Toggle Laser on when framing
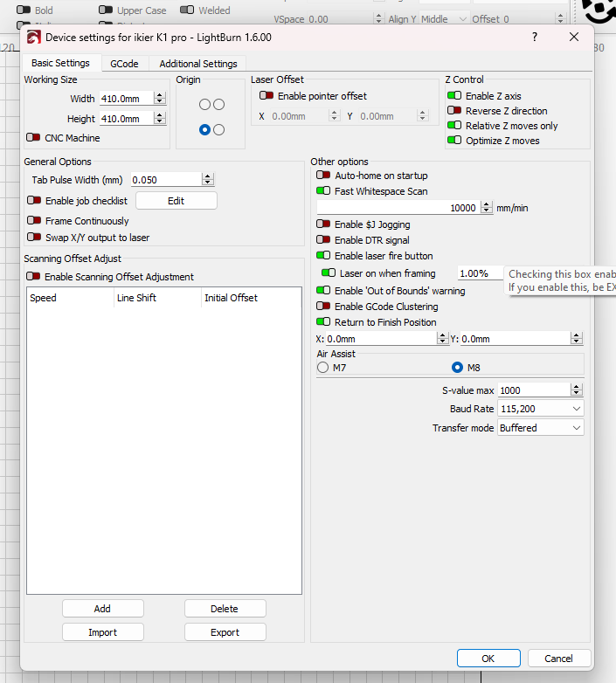 tap(329, 273)
